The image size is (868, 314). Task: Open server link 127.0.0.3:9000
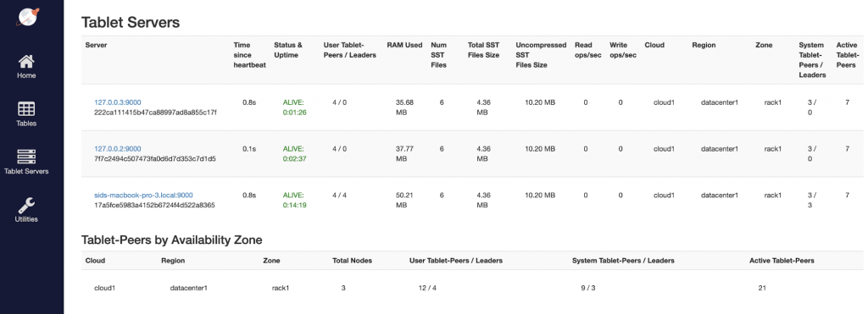point(117,102)
